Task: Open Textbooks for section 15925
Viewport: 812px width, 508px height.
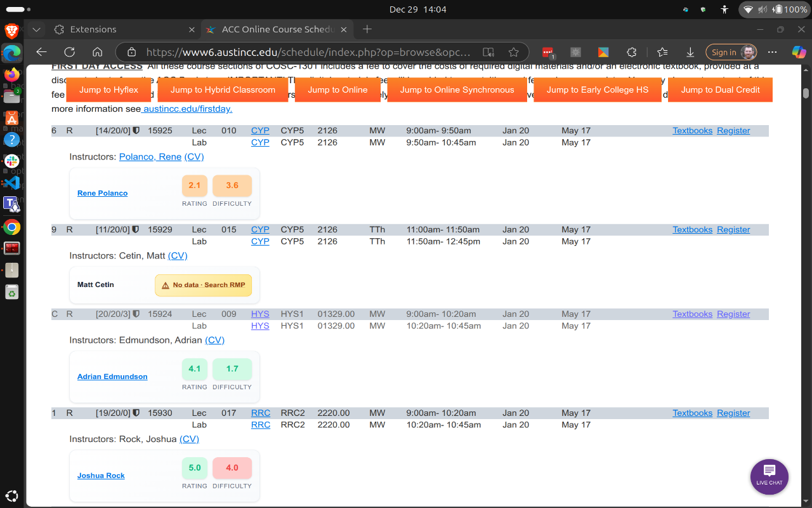Action: click(692, 131)
